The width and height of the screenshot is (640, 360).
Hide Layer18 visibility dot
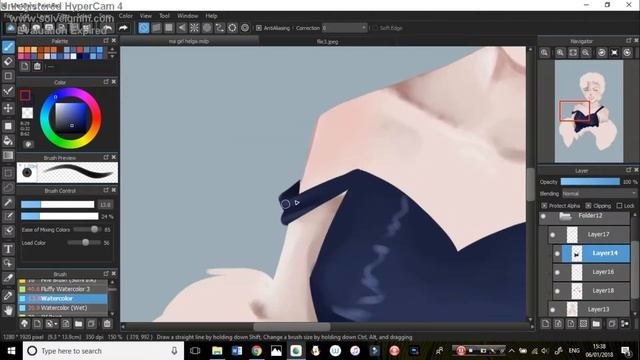pos(558,291)
